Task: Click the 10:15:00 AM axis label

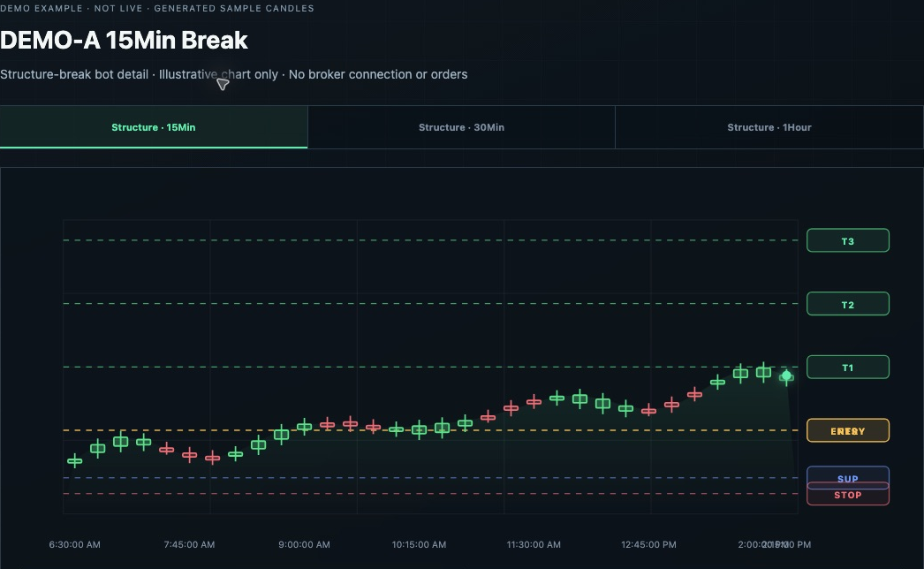Action: (x=419, y=545)
